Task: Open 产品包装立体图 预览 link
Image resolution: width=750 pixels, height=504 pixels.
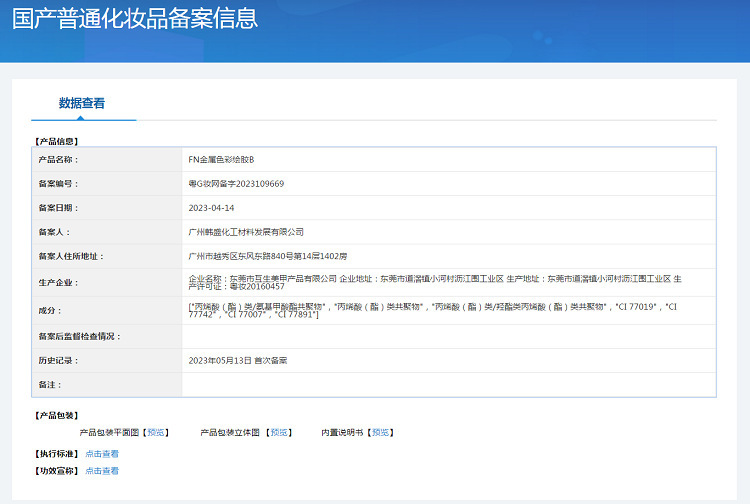Action: (279, 432)
